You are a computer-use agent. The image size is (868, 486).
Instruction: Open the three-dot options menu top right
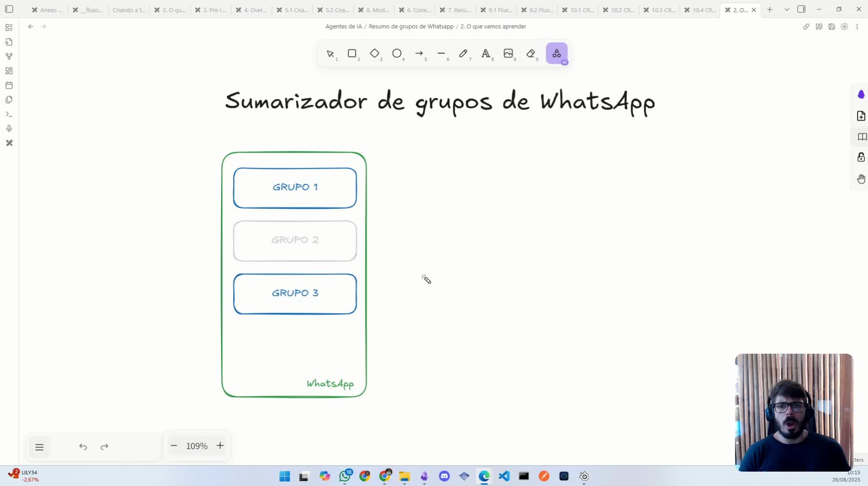pyautogui.click(x=858, y=27)
